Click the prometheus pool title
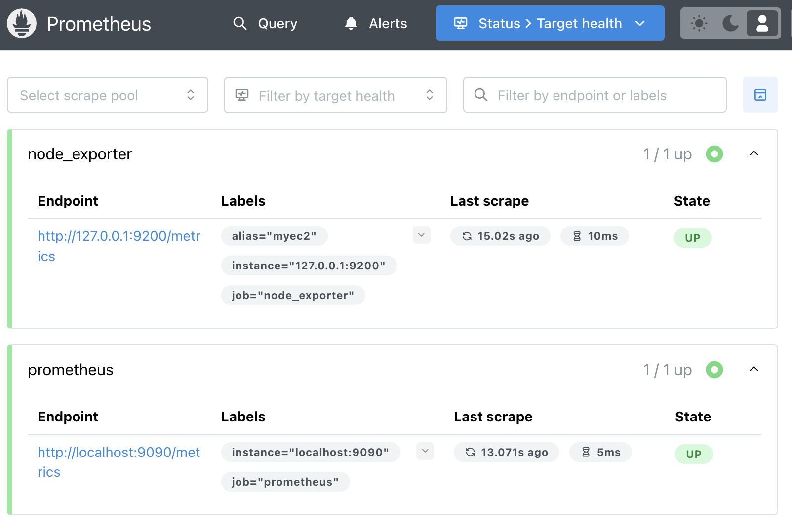 (x=71, y=370)
